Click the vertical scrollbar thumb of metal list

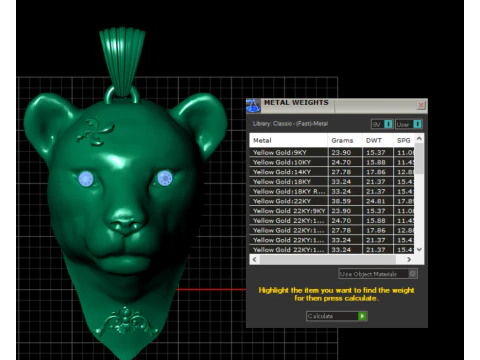pos(419,158)
